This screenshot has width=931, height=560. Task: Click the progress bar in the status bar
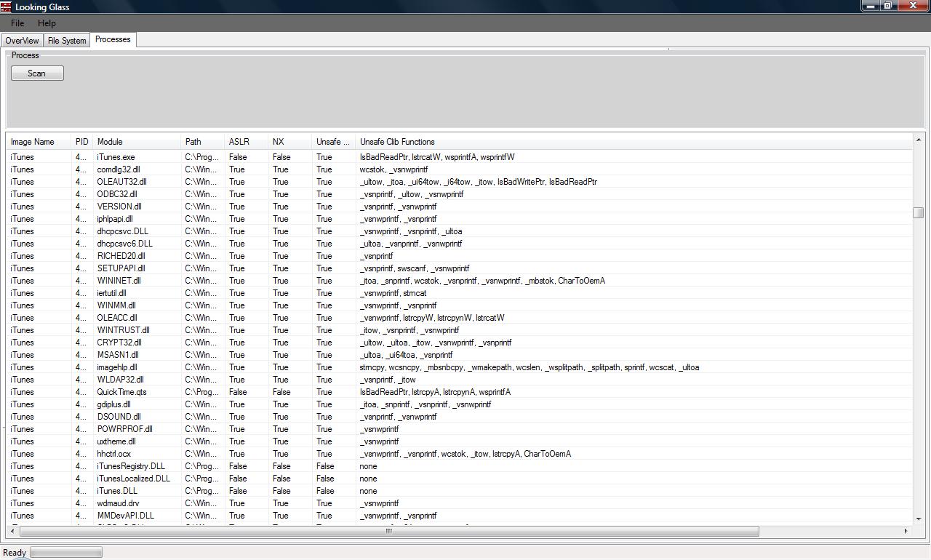66,553
